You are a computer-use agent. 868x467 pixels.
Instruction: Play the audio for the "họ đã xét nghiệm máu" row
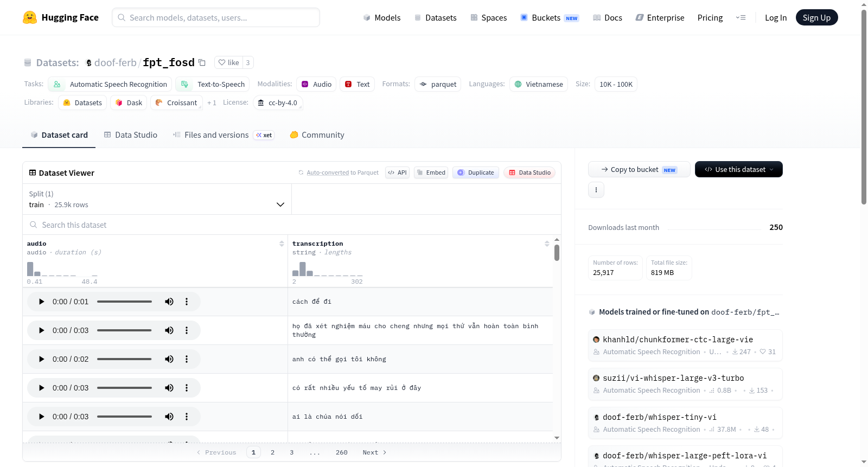(x=42, y=330)
